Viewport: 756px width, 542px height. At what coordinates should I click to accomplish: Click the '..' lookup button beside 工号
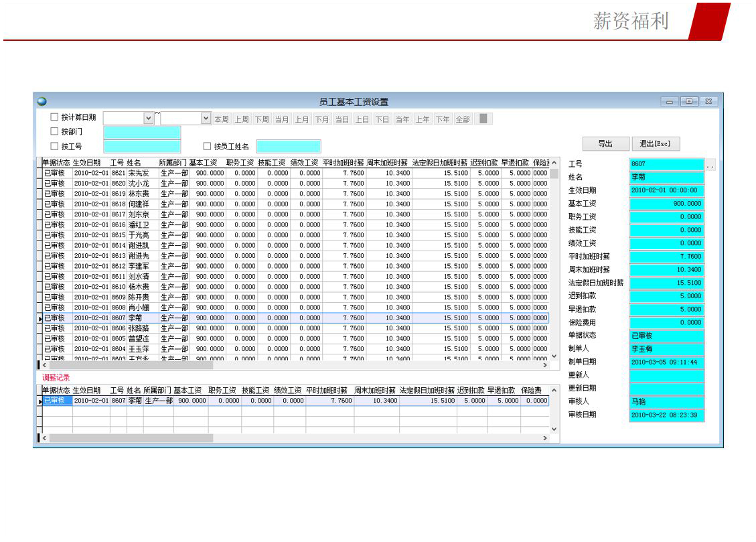(710, 165)
